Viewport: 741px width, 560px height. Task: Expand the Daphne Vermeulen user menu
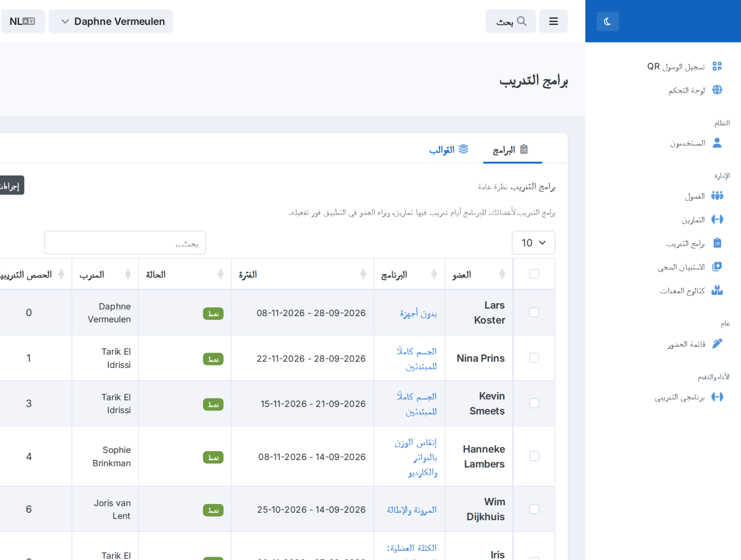111,21
